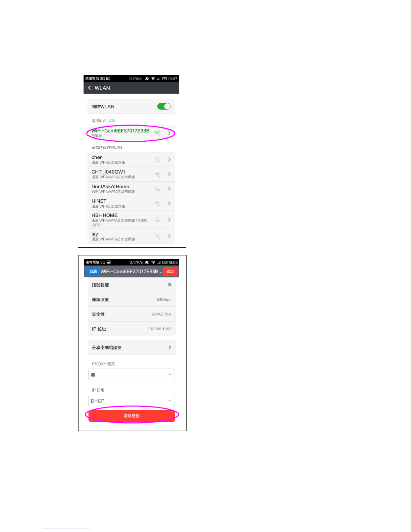
Task: Tap the Wi-Fi signal icon for DontAskAtHome
Action: point(157,189)
